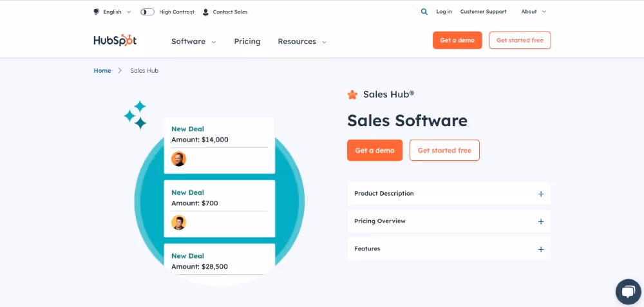Expand the Features section

449,248
